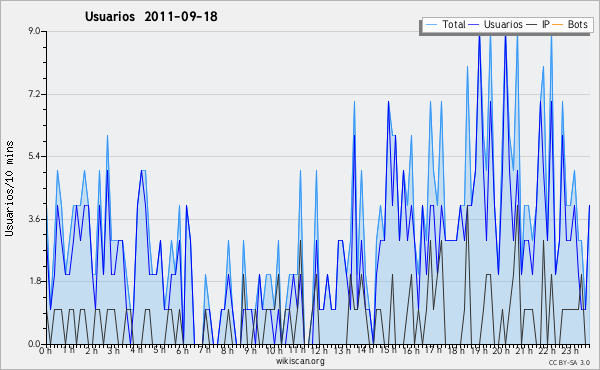This screenshot has width=600, height=370.
Task: Click the y-axis value 7.2
Action: (x=34, y=94)
